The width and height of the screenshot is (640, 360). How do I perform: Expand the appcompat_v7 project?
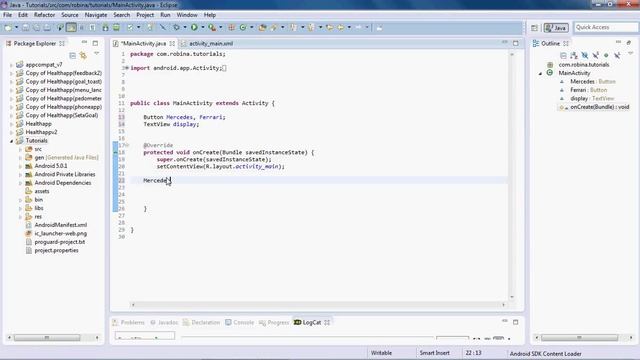(x=11, y=65)
